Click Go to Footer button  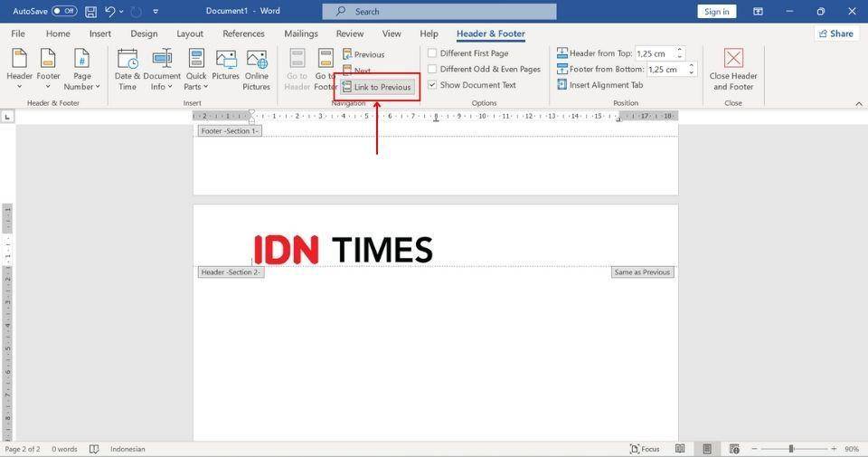(325, 70)
